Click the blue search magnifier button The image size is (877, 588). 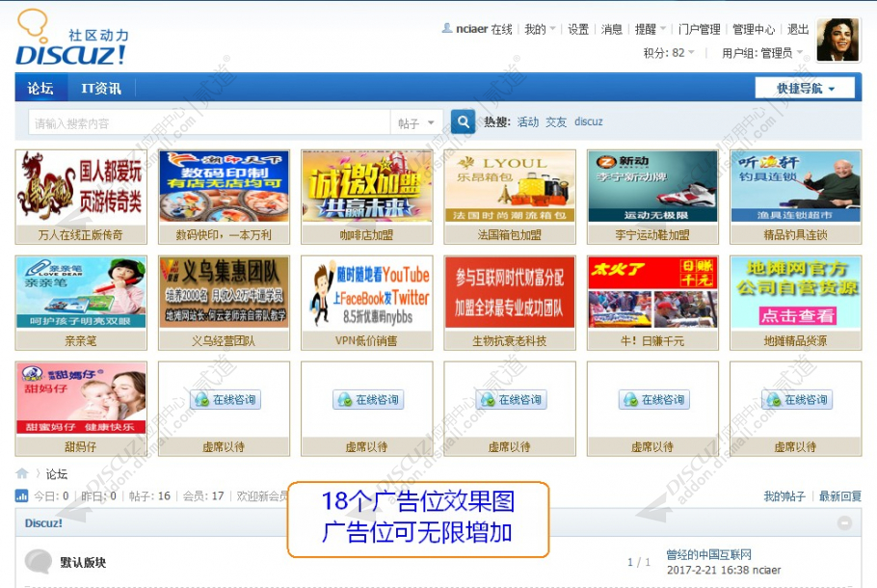pyautogui.click(x=464, y=121)
